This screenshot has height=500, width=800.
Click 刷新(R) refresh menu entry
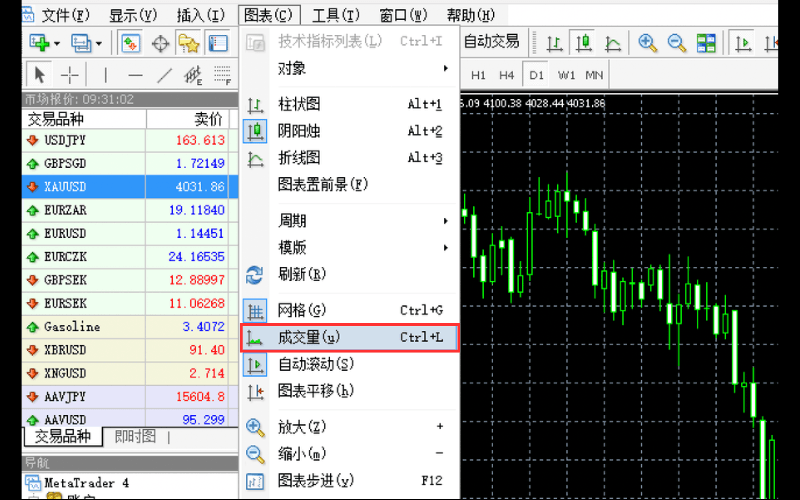coord(349,274)
